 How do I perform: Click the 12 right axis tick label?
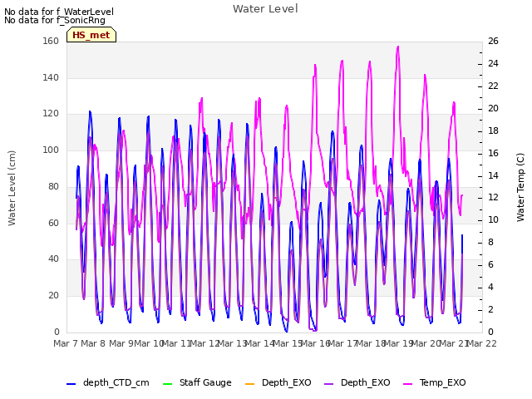[x=493, y=198]
